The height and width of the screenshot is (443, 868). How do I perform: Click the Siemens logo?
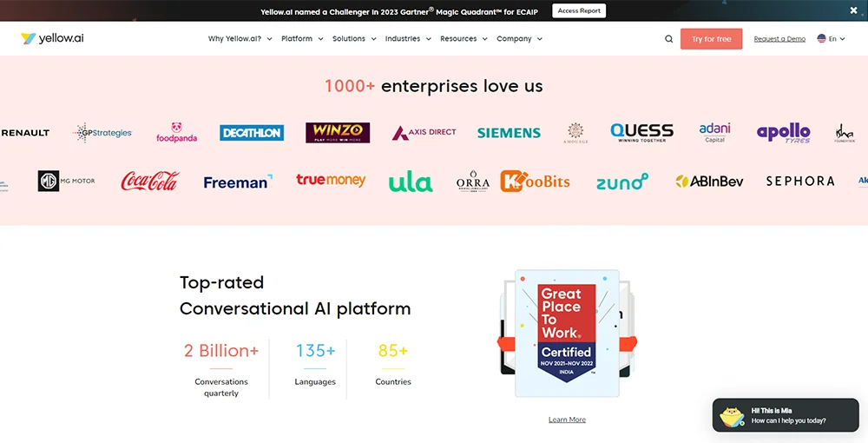click(509, 133)
